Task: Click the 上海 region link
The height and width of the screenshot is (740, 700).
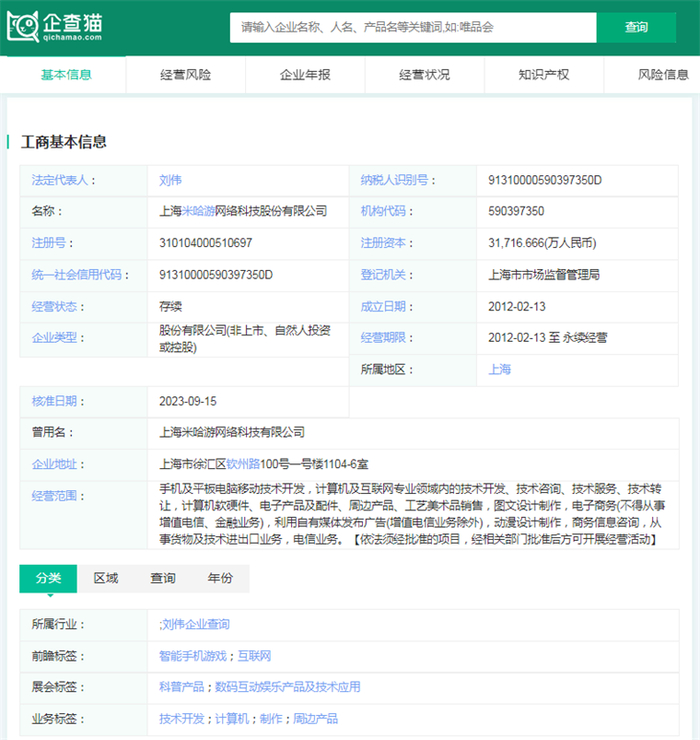Action: [499, 369]
